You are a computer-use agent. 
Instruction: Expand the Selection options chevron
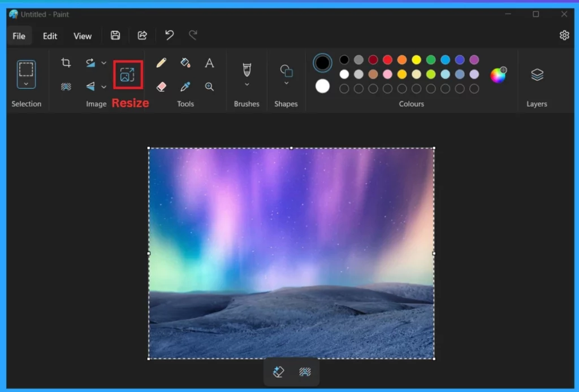pyautogui.click(x=26, y=84)
